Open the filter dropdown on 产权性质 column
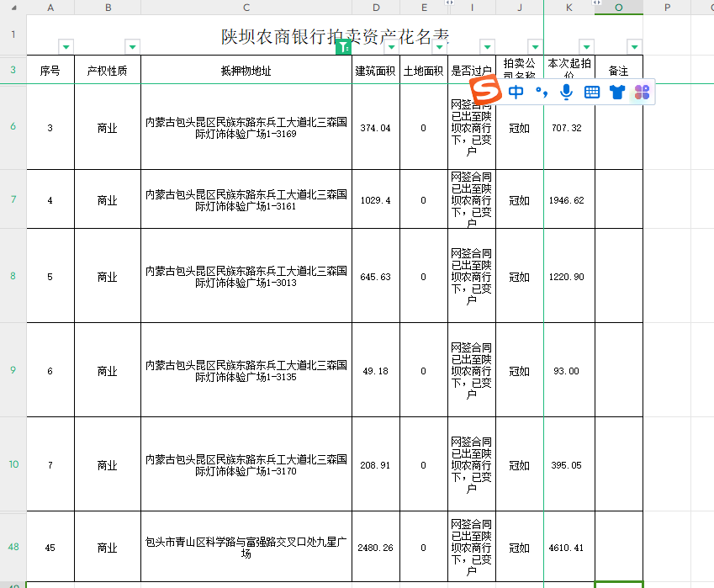Screen dimensions: 714x588 132,47
